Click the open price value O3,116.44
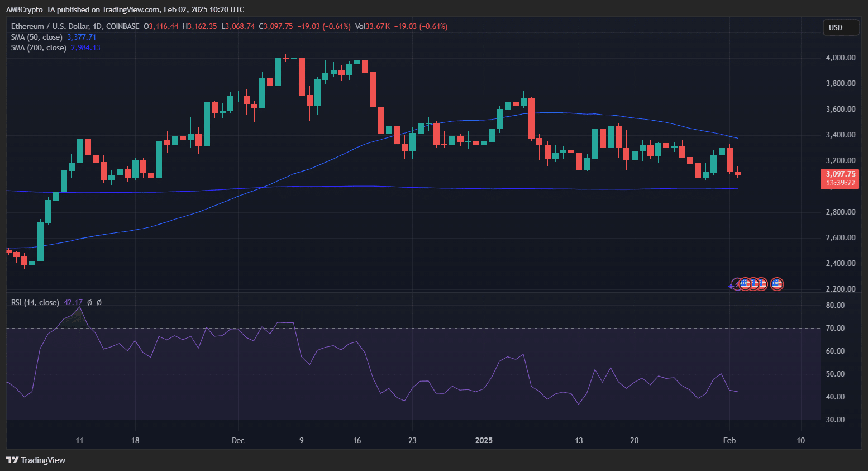This screenshot has width=868, height=471. pyautogui.click(x=161, y=26)
